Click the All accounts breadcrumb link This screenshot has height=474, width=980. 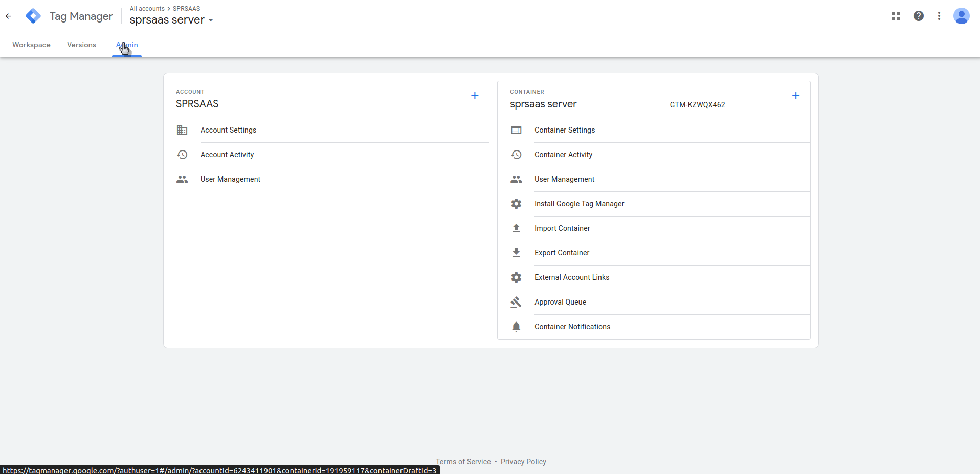pyautogui.click(x=147, y=9)
